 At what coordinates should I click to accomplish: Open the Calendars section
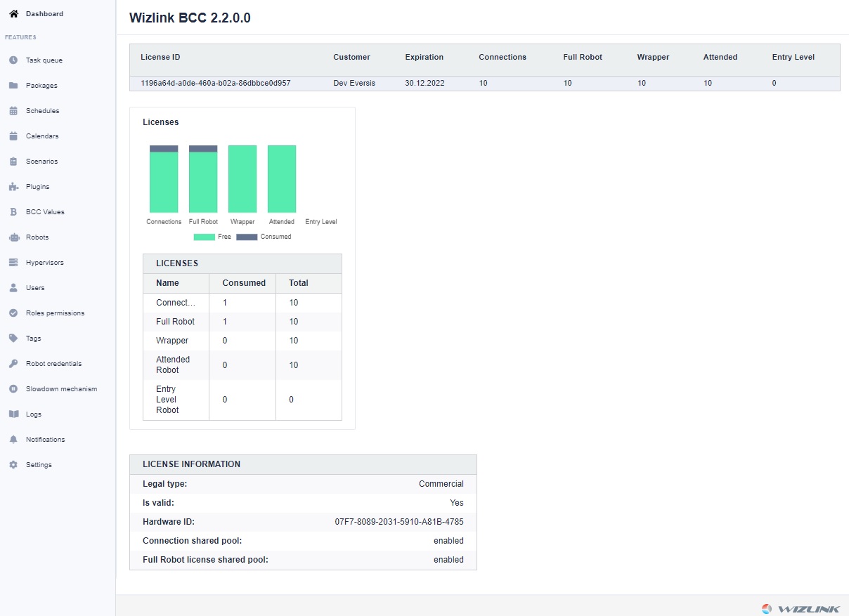(42, 136)
